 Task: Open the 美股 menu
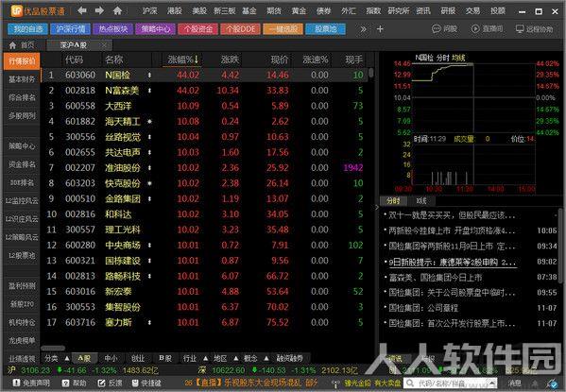199,10
